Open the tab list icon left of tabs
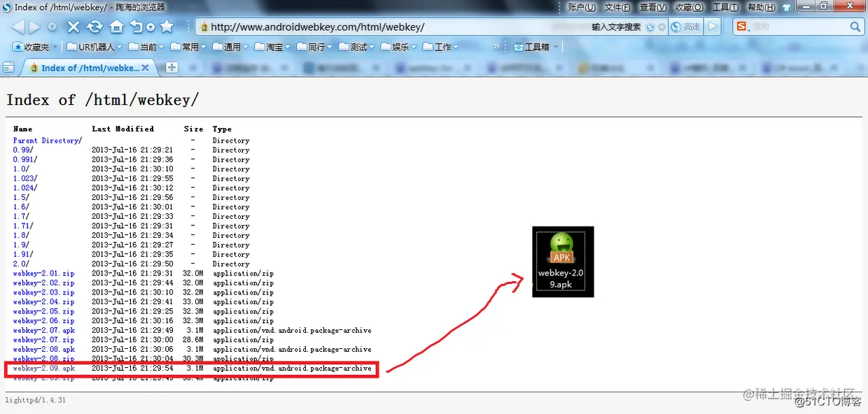868x414 pixels. tap(8, 68)
